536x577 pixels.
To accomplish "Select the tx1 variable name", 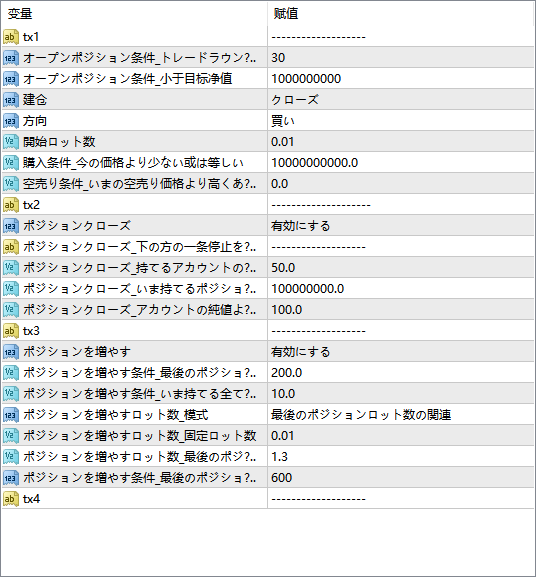I will (31, 37).
